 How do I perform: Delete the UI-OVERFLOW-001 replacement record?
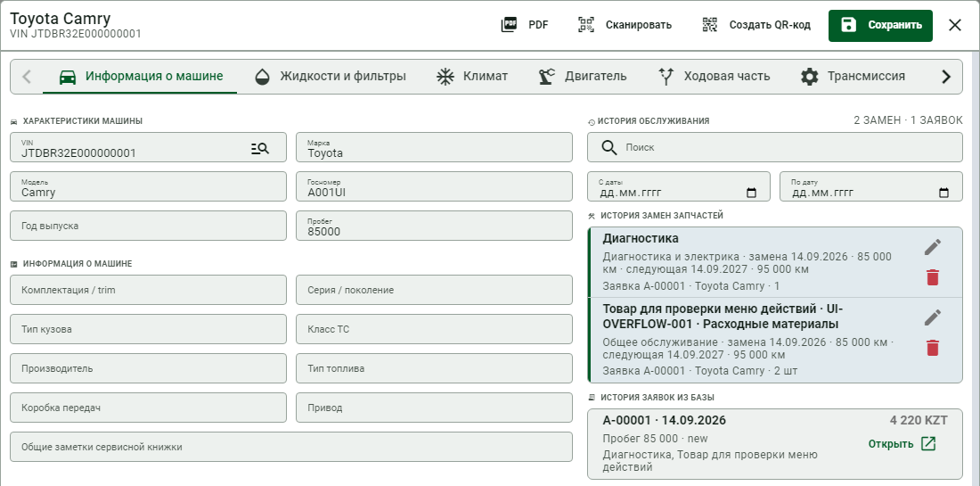(x=933, y=348)
